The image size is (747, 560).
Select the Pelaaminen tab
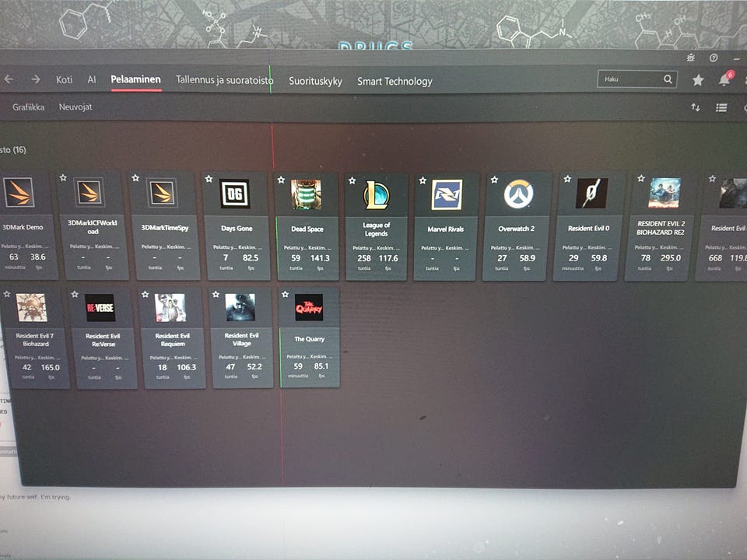pos(135,79)
